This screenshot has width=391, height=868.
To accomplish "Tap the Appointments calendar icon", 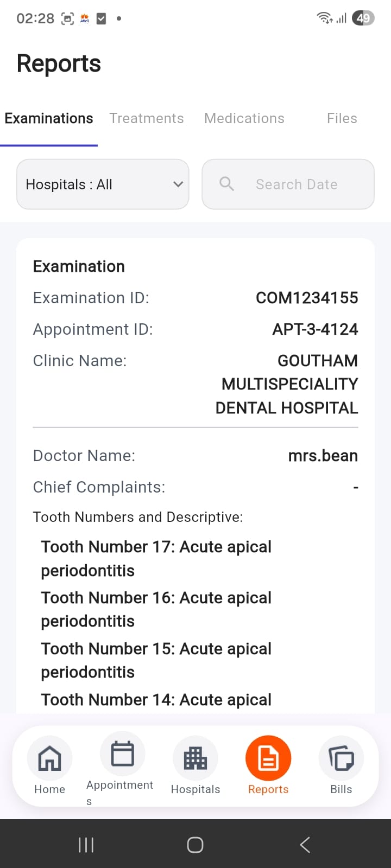I will click(122, 754).
